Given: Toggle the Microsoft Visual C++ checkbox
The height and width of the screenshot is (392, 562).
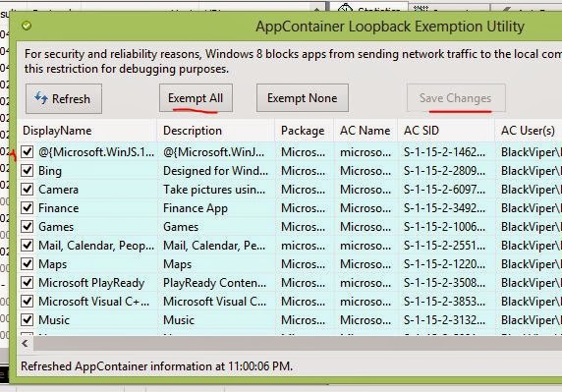Looking at the screenshot, I should pos(28,301).
